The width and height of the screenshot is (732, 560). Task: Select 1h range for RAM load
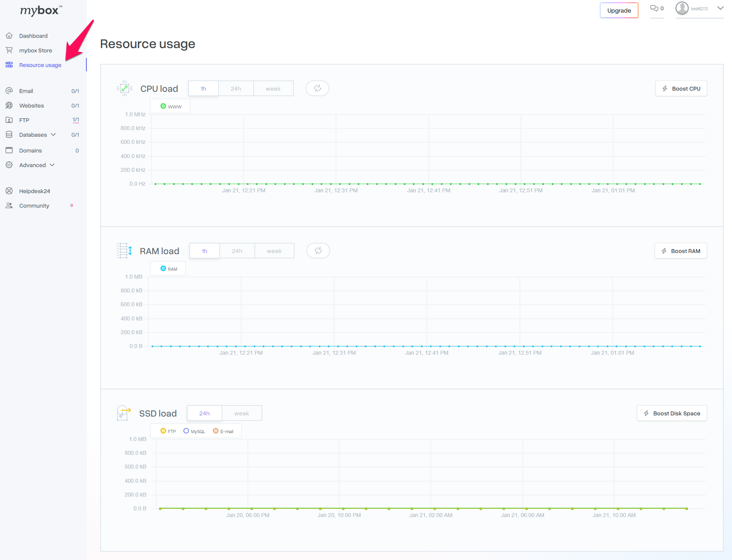[x=205, y=251]
